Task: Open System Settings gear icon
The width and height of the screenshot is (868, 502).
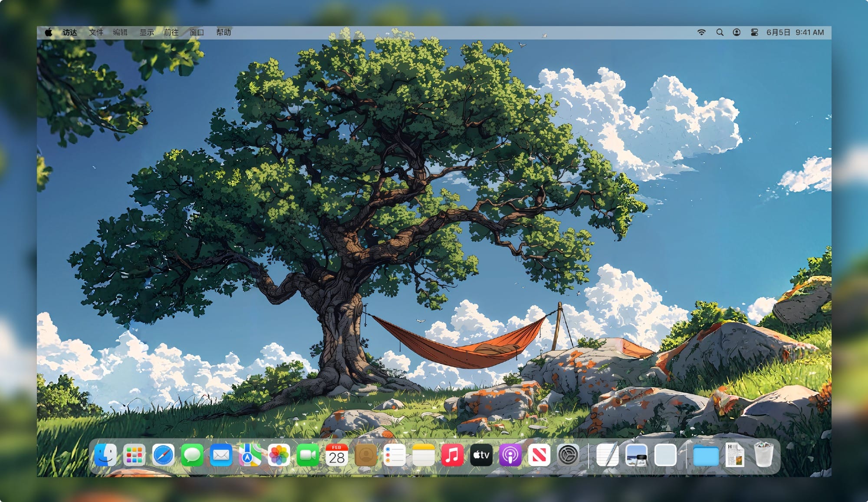Action: click(568, 456)
